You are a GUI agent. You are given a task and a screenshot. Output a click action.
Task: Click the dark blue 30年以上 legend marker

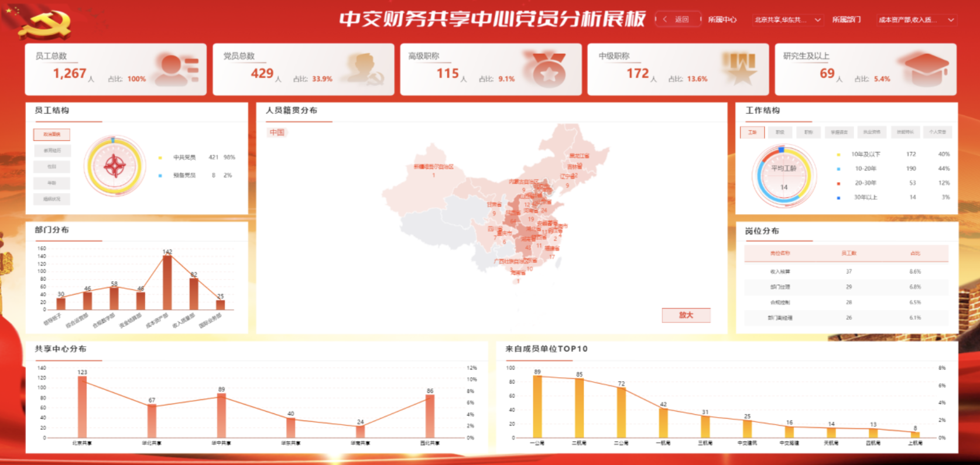838,197
